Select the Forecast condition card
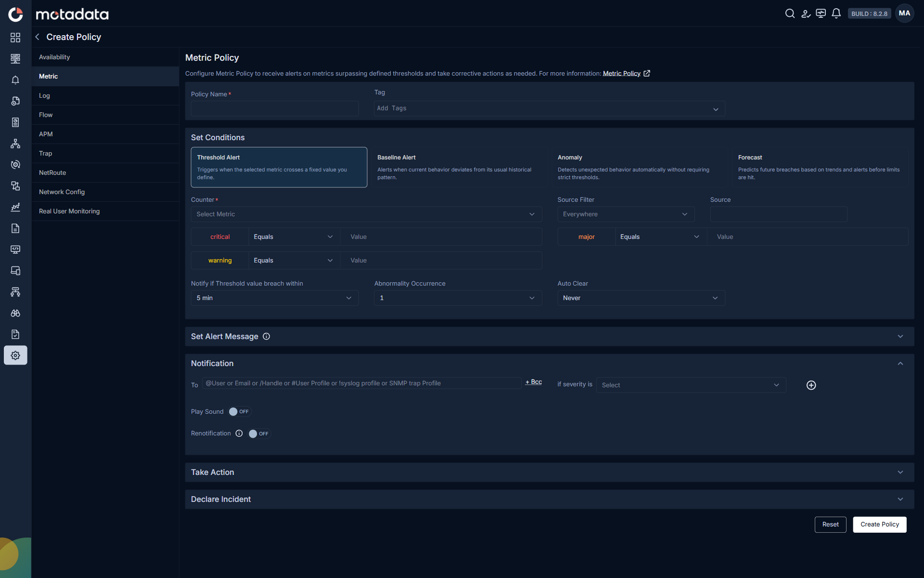The image size is (924, 578). [820, 167]
